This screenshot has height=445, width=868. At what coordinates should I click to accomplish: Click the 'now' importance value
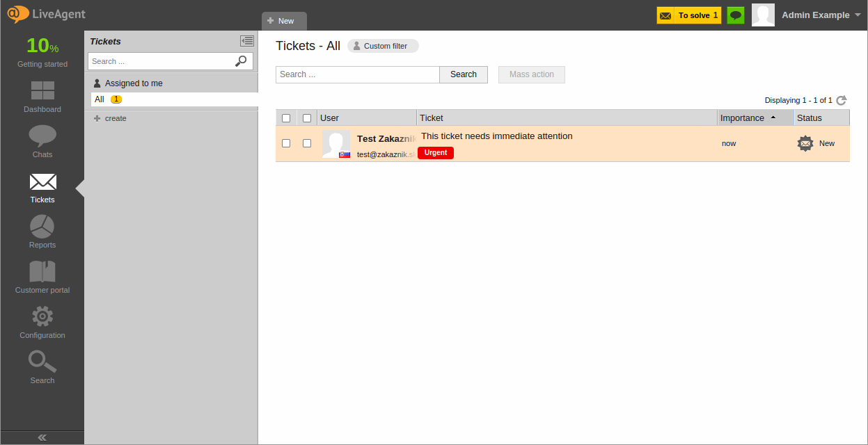click(729, 143)
